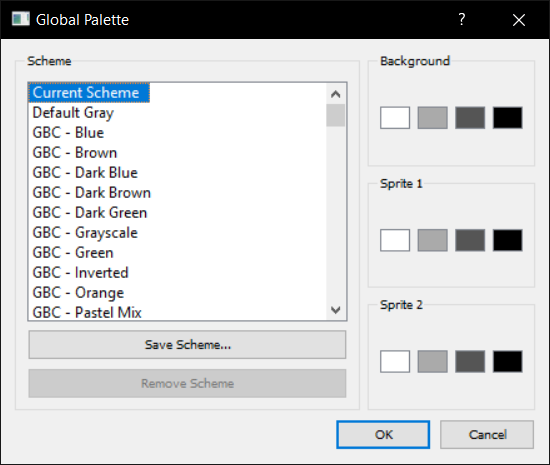
Task: Click the Global Palette title bar icon
Action: pyautogui.click(x=21, y=19)
